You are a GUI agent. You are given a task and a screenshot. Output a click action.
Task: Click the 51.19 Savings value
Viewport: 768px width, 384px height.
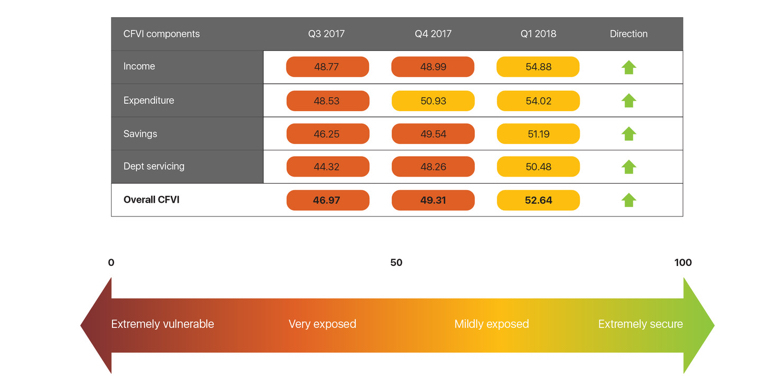538,134
